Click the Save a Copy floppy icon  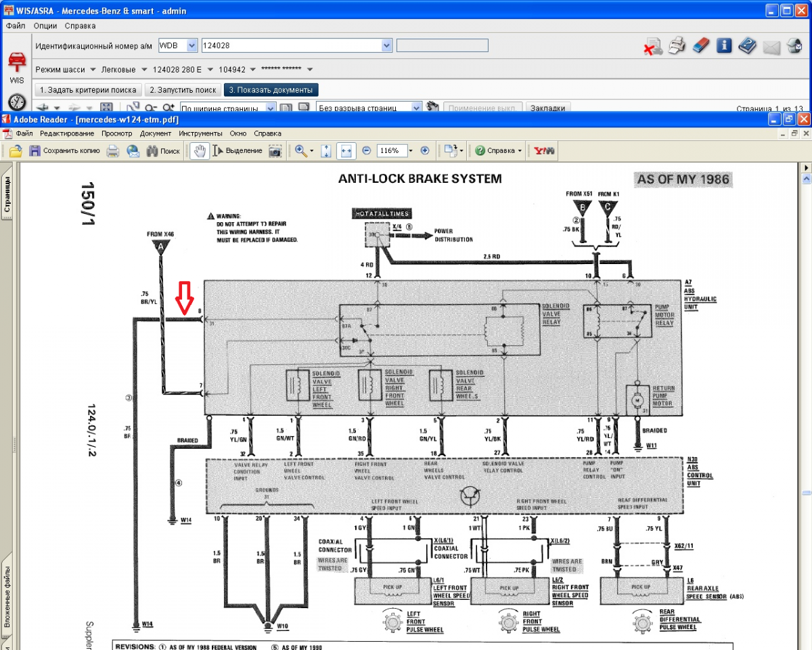(x=35, y=151)
